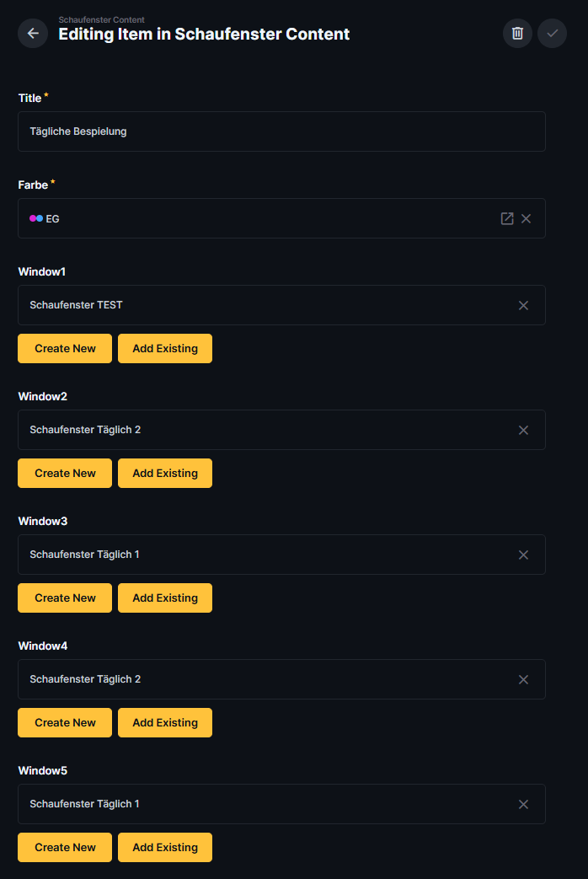The width and height of the screenshot is (588, 879).
Task: Choose Add Existing for Window3
Action: (x=165, y=598)
